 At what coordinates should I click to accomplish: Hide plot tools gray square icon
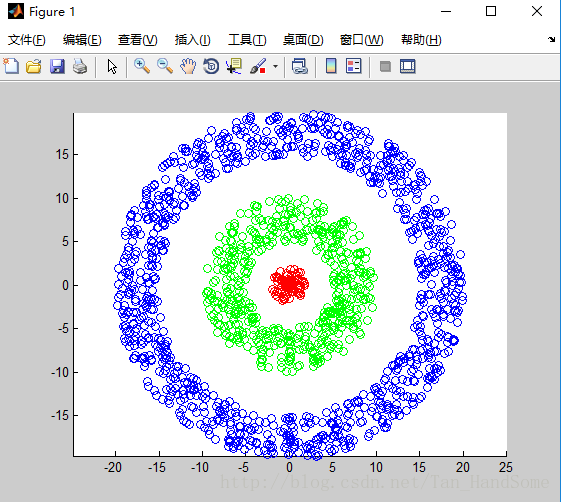(x=385, y=67)
